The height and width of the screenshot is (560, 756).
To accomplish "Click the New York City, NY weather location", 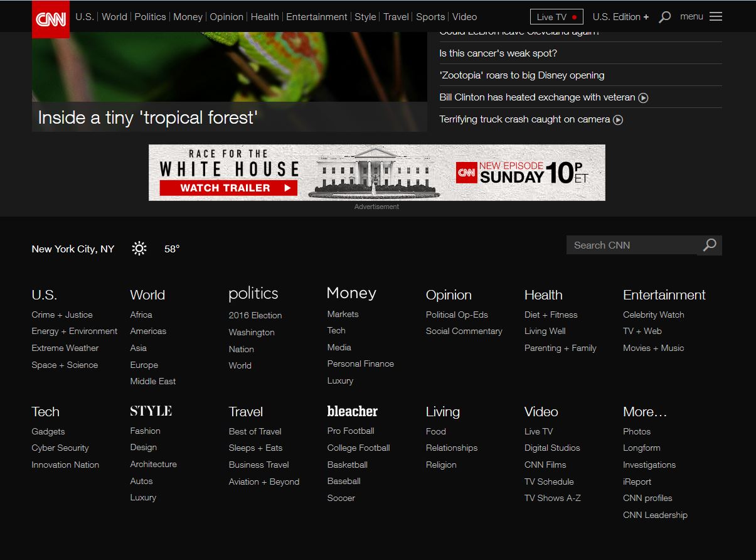I will (73, 249).
